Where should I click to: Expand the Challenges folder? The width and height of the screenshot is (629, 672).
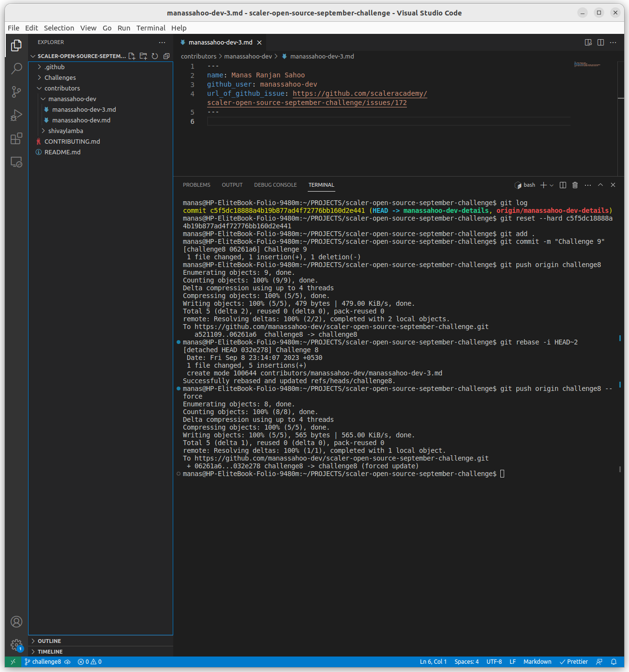click(60, 77)
